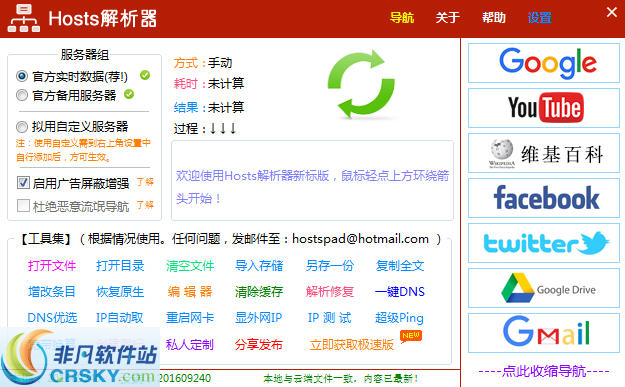The height and width of the screenshot is (387, 625).
Task: Click 一键DNS tool
Action: click(x=400, y=292)
